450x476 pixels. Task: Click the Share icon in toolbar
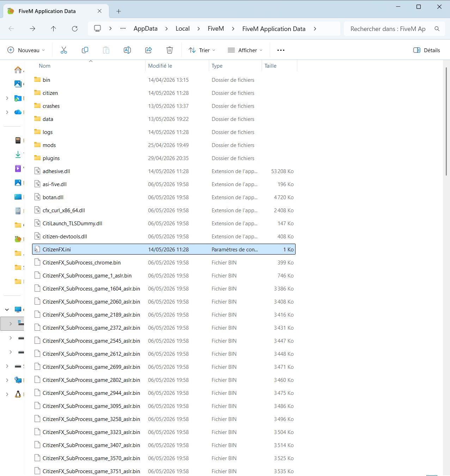(148, 50)
